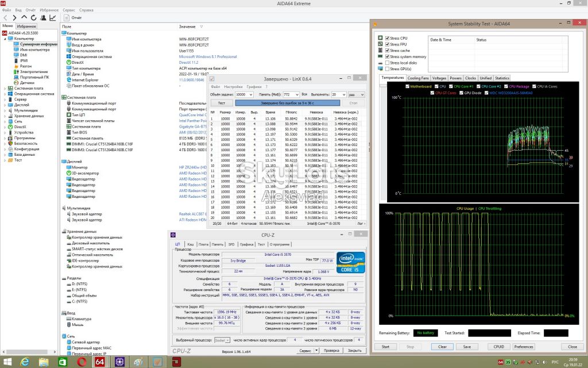Click the Intel Core i5 logo in CPU-Z
The height and width of the screenshot is (368, 588).
(351, 262)
